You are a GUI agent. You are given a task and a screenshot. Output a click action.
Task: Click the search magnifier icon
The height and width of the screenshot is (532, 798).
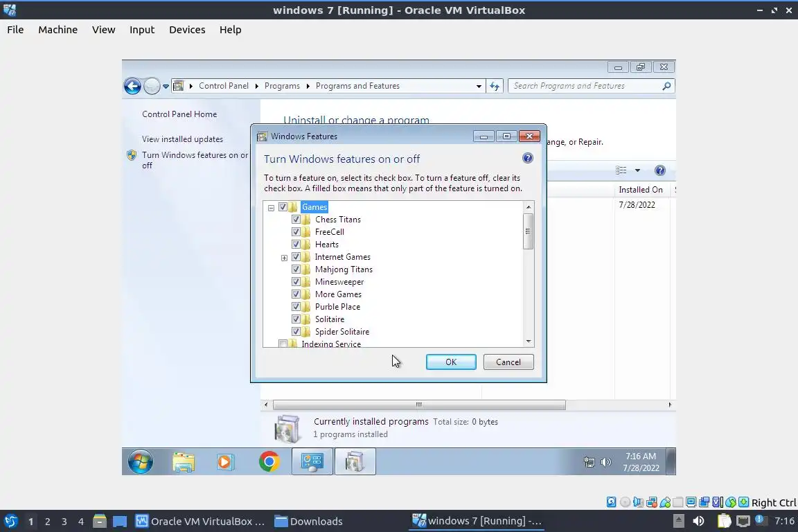pyautogui.click(x=666, y=86)
